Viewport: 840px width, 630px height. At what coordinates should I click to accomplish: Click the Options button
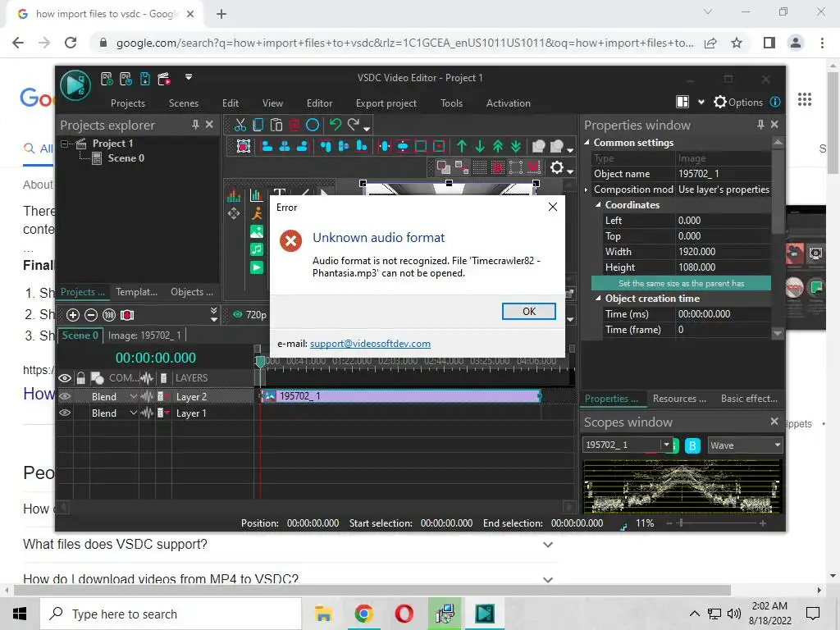click(x=738, y=103)
